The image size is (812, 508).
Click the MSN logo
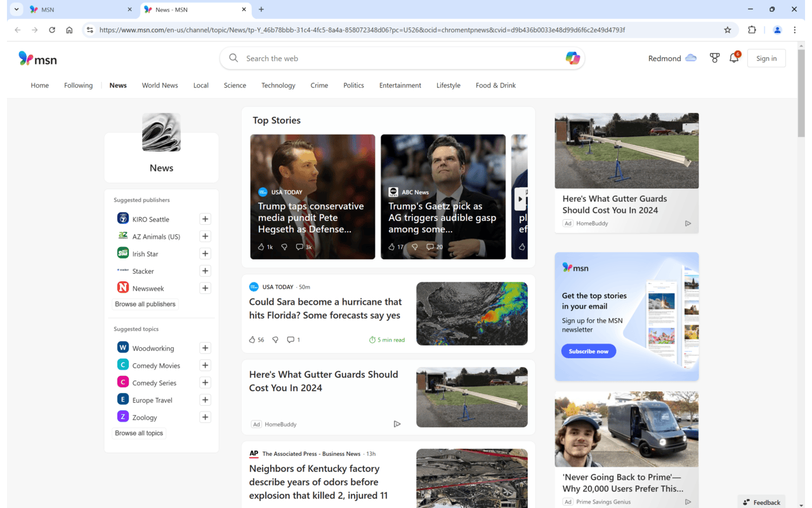click(37, 58)
